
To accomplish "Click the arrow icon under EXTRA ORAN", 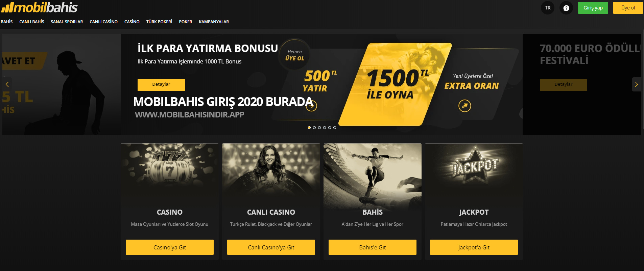I will click(465, 106).
